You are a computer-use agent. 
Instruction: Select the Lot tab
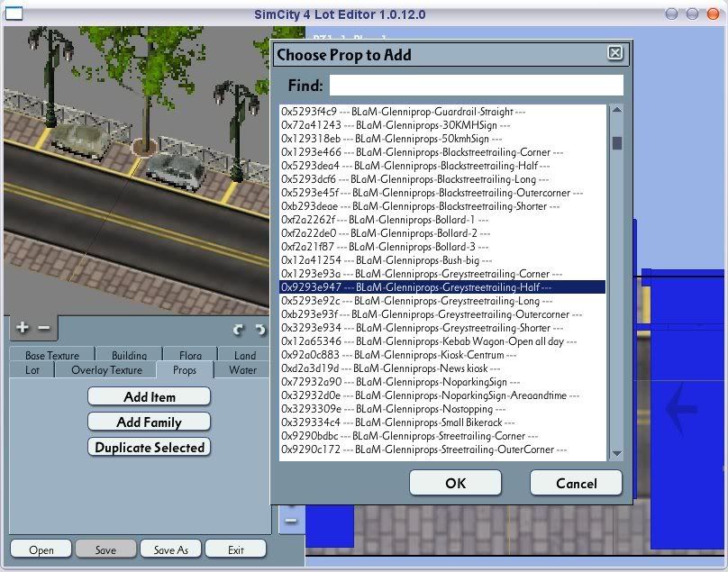(32, 370)
